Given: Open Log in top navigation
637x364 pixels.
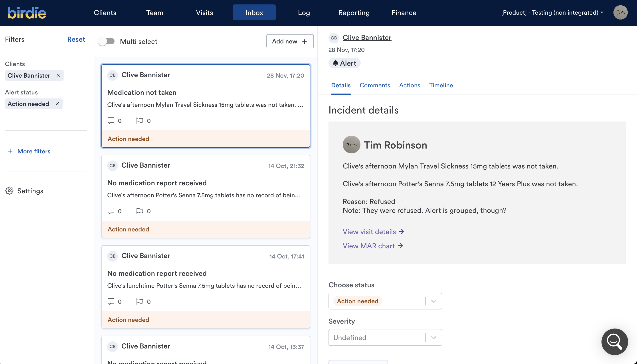Looking at the screenshot, I should coord(304,12).
